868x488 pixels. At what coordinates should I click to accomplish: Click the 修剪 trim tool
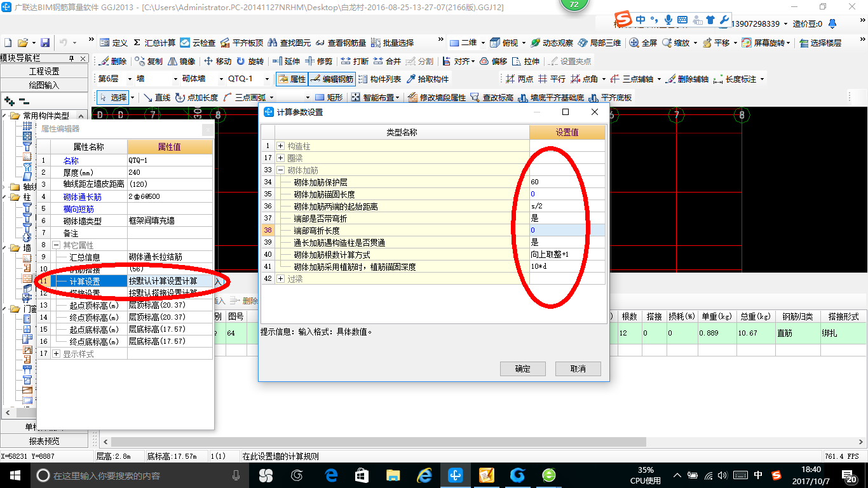click(318, 61)
